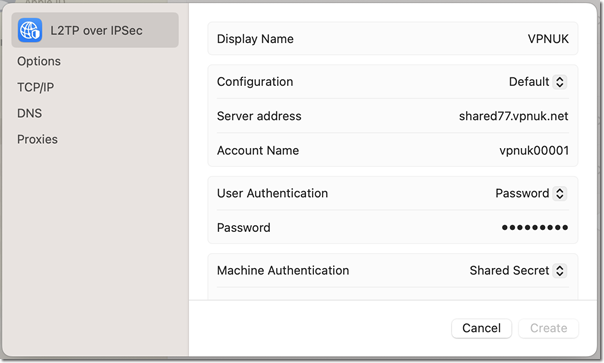
Task: Click the Display Name label
Action: (x=255, y=39)
